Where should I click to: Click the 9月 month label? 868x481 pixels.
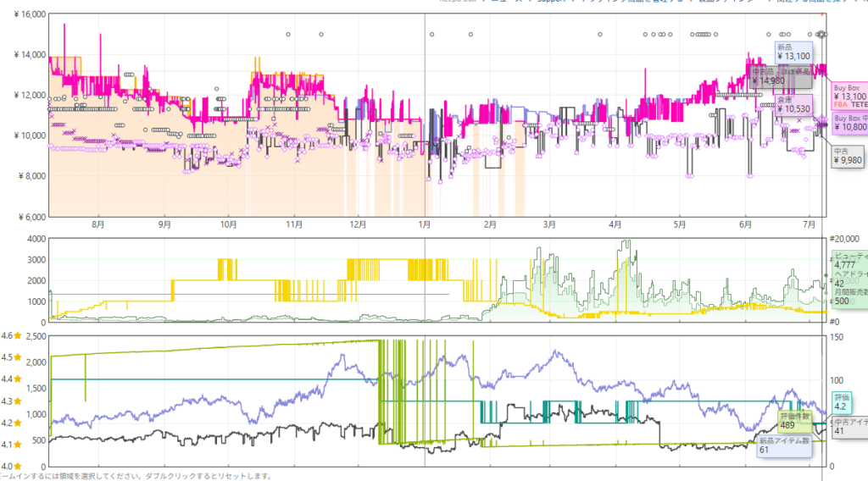pos(164,224)
